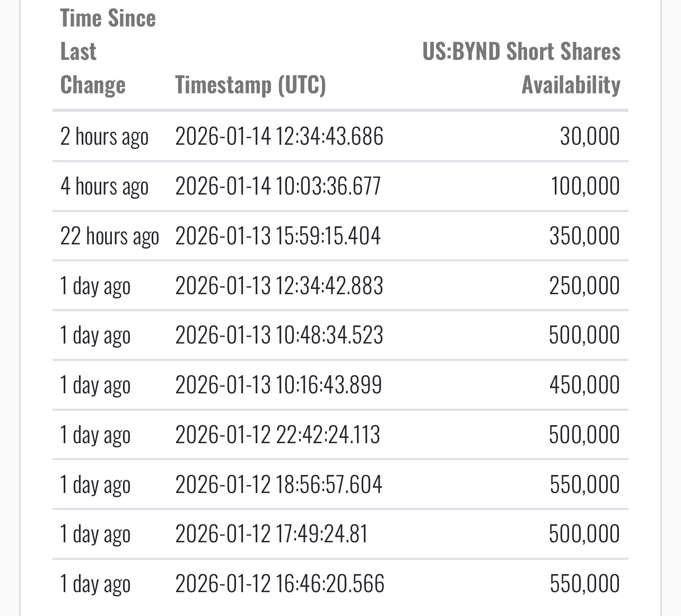The width and height of the screenshot is (681, 616).
Task: Select timestamp 2026-01-13 10:48:34.523
Action: (279, 335)
